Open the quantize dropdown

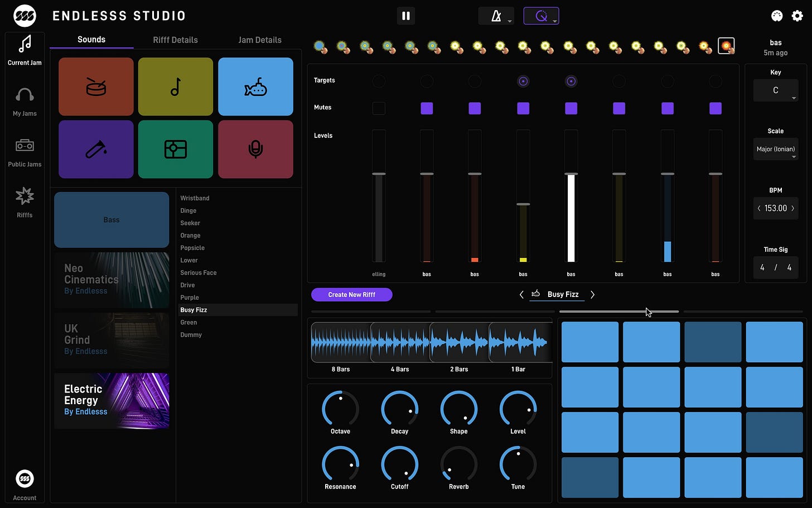point(541,16)
